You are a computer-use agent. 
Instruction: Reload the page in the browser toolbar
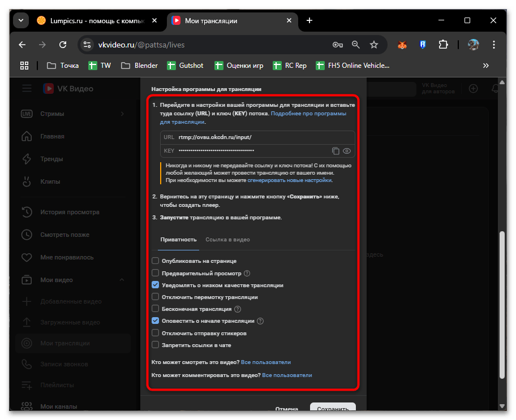(63, 45)
